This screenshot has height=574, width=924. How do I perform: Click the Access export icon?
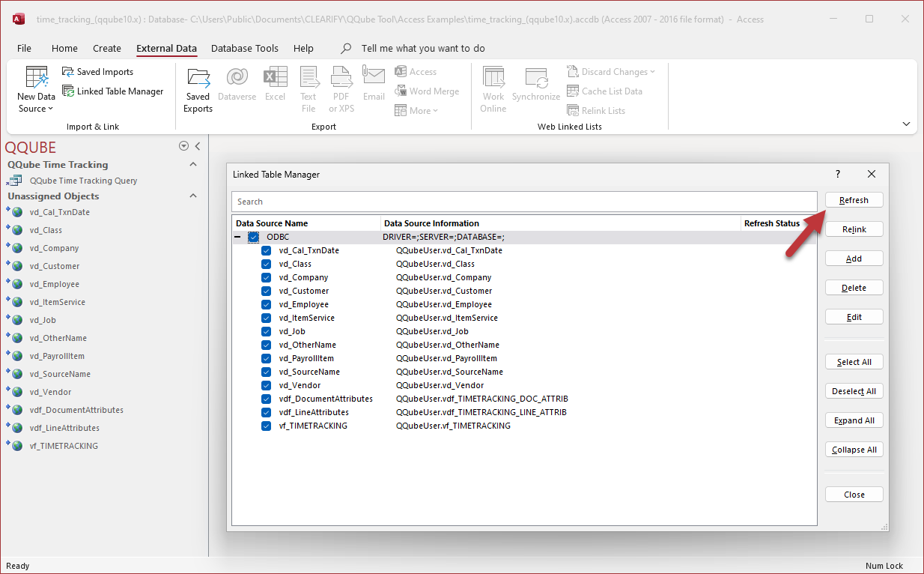tap(401, 72)
